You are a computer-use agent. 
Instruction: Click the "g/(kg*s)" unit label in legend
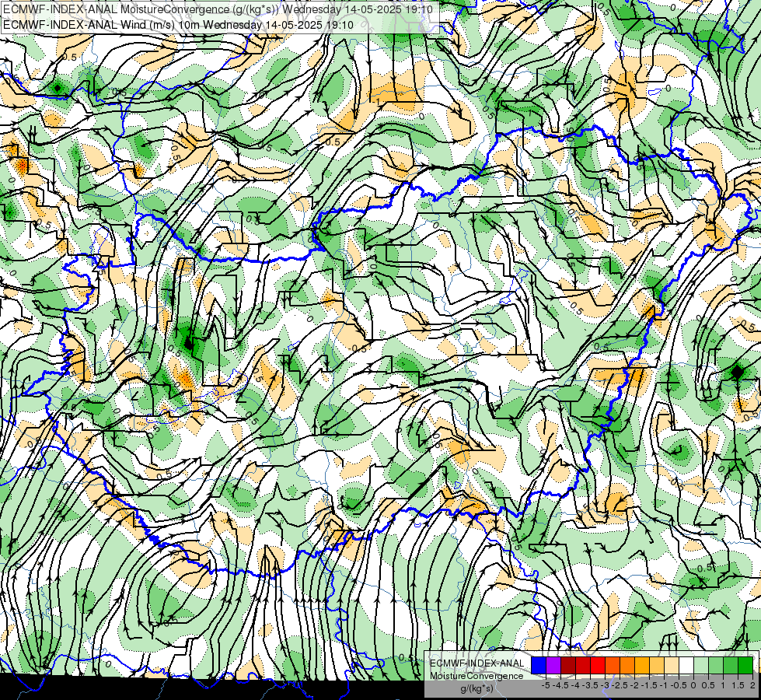(476, 688)
